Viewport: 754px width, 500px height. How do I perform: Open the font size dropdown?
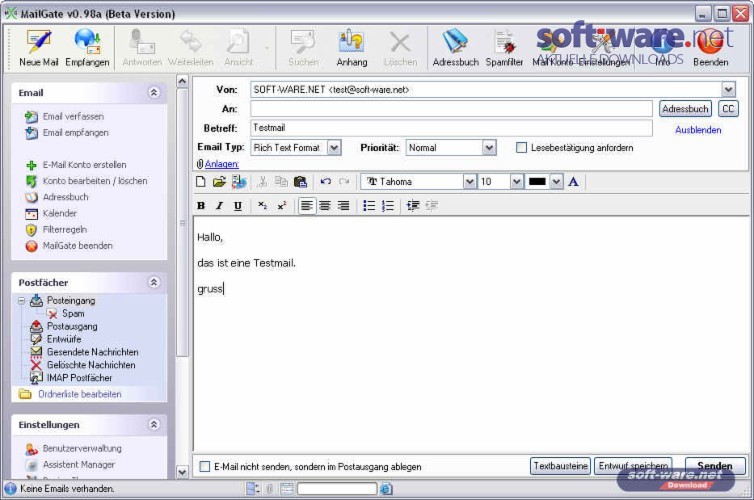click(x=516, y=182)
